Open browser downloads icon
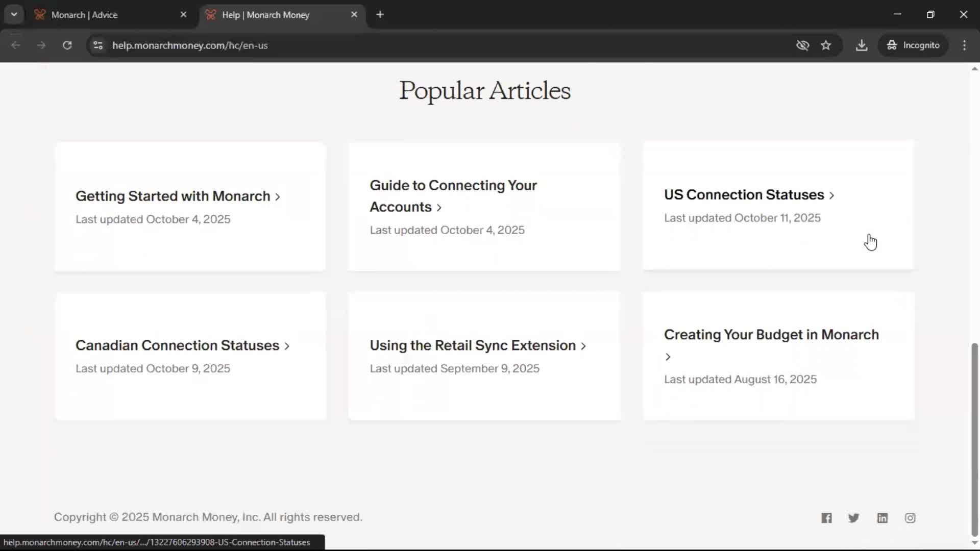This screenshot has width=980, height=551. [862, 45]
